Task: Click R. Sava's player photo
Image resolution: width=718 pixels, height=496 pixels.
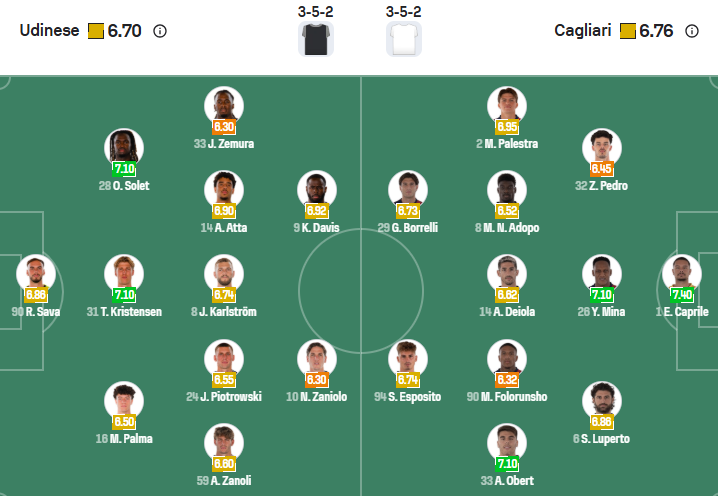Action: (36, 274)
